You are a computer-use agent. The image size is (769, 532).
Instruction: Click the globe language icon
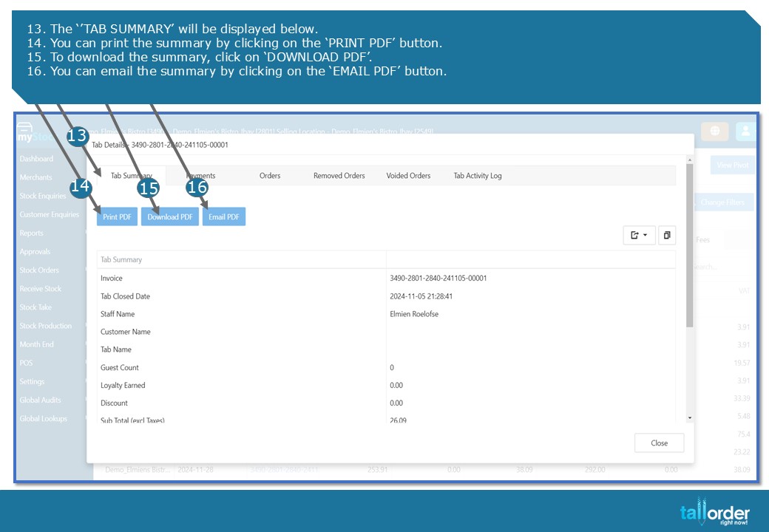pyautogui.click(x=714, y=131)
